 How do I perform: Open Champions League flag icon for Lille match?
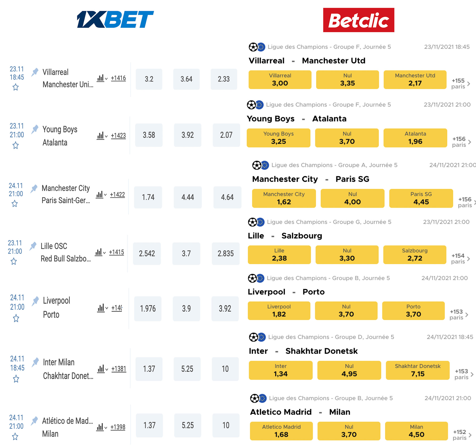[x=261, y=222]
